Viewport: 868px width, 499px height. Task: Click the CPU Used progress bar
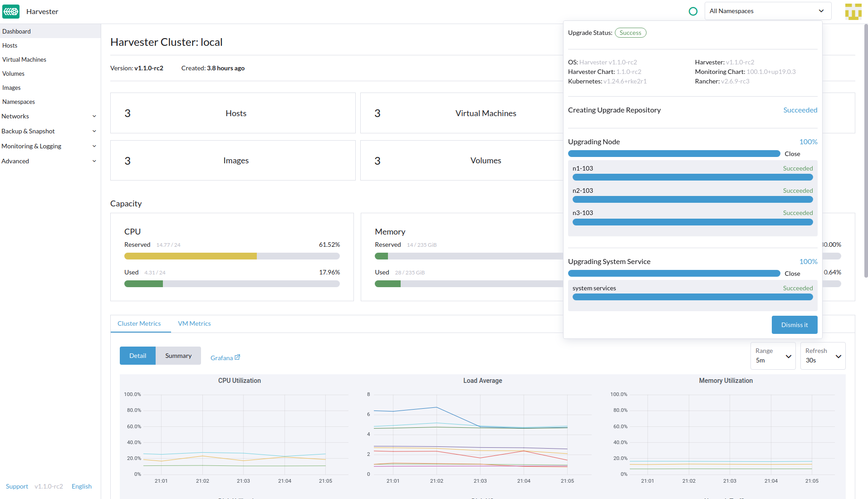[232, 284]
